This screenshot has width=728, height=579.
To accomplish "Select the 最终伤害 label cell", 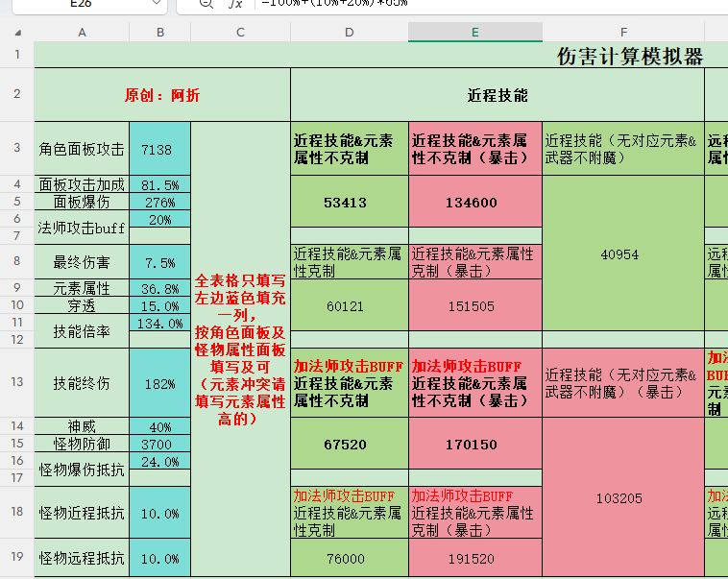I will [82, 262].
